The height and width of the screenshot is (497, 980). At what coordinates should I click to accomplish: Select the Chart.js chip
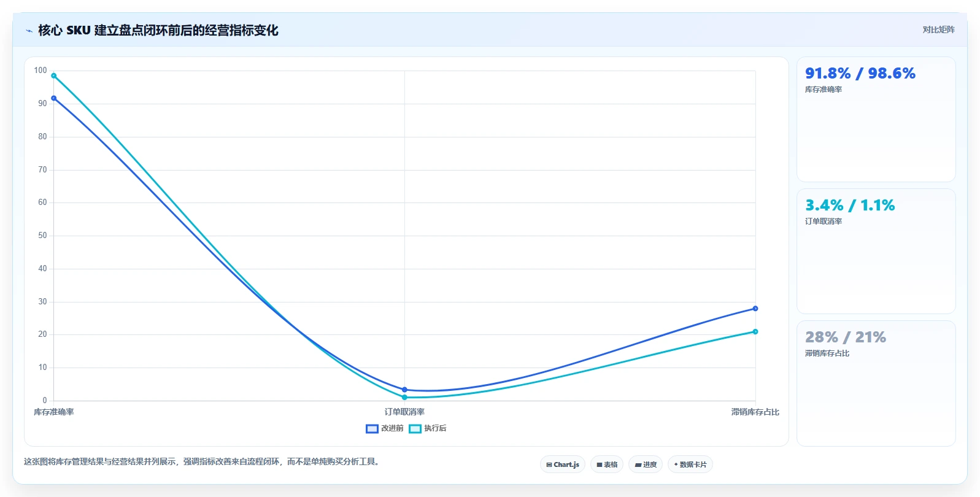563,464
